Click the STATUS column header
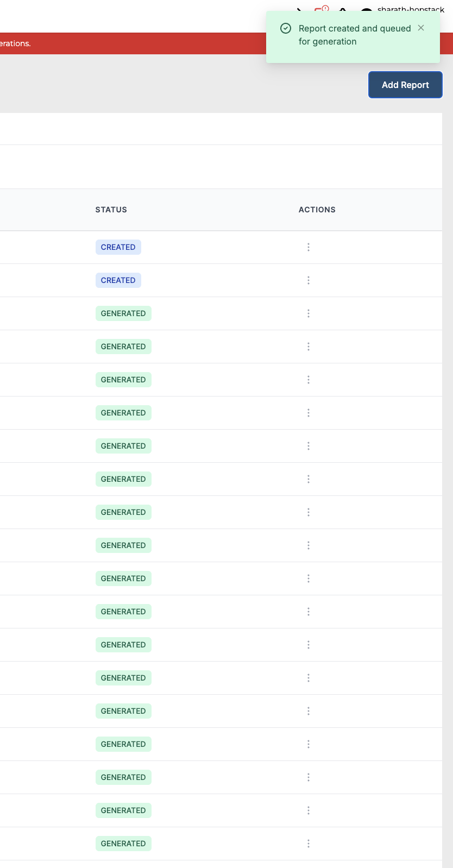Screen dimensions: 453x868 111,210
